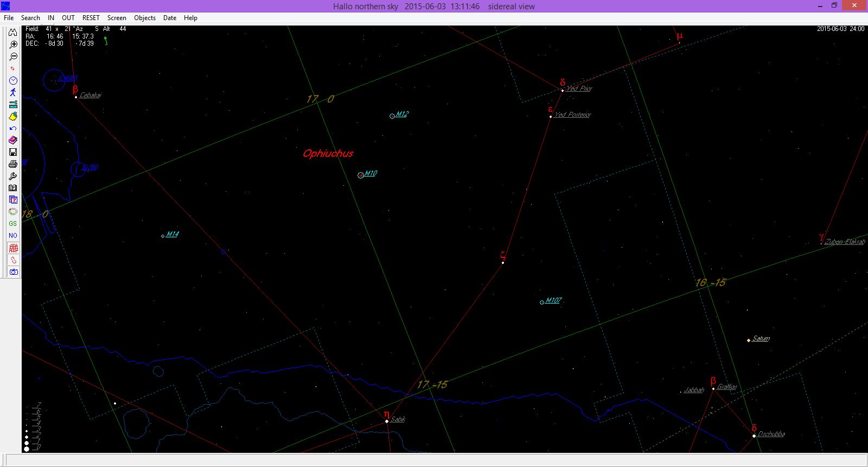This screenshot has height=467, width=868.
Task: Save using the floppy disk icon
Action: [x=13, y=152]
